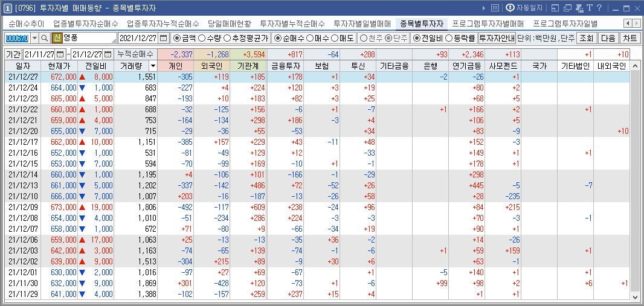Select the 전일비 radio button
Viewport: 644px width, 306px height.
(416, 38)
